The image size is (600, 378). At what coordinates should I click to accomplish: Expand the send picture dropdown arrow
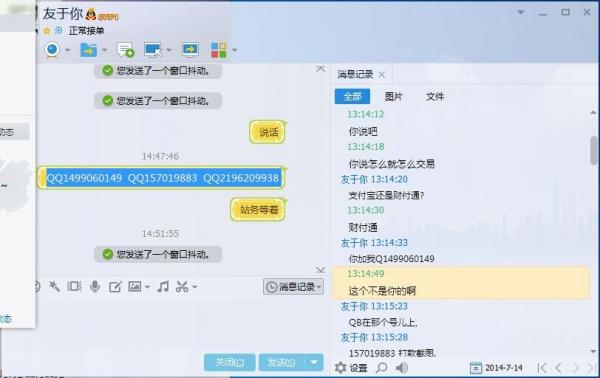point(148,287)
